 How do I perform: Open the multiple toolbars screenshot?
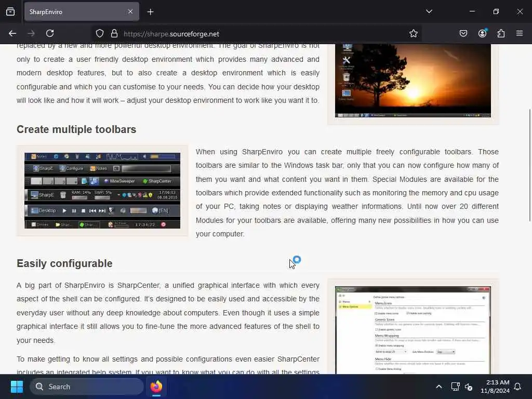pos(102,190)
